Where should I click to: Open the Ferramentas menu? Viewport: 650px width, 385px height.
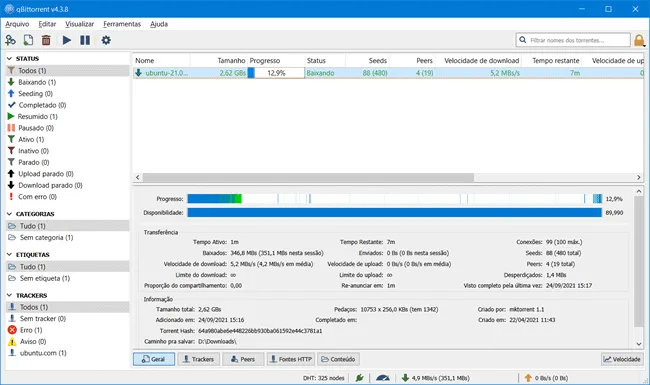122,24
